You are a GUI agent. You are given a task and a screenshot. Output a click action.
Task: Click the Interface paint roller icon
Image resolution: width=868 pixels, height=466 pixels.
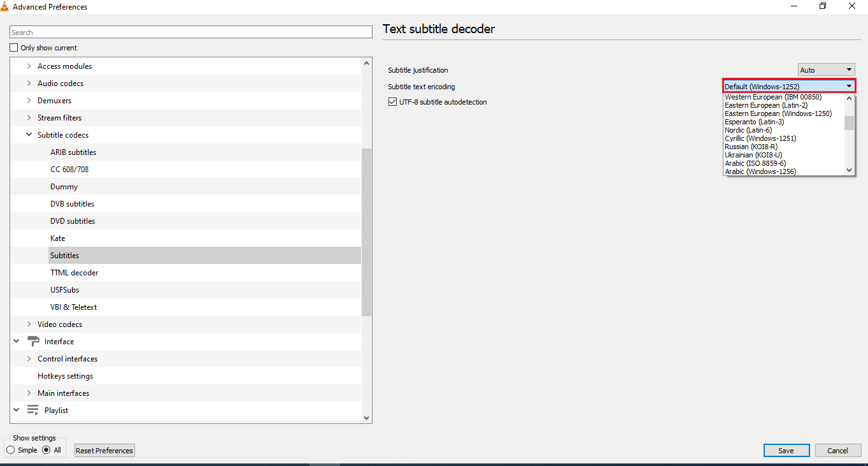33,342
